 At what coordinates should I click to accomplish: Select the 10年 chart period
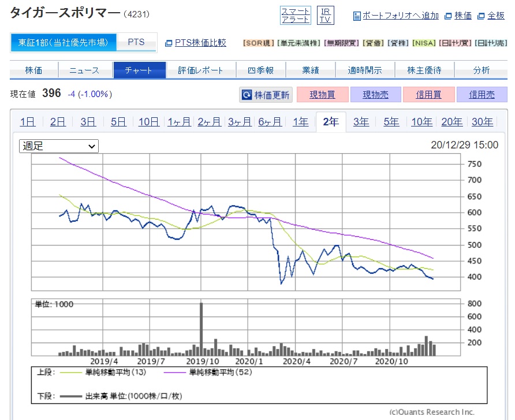[x=421, y=121]
